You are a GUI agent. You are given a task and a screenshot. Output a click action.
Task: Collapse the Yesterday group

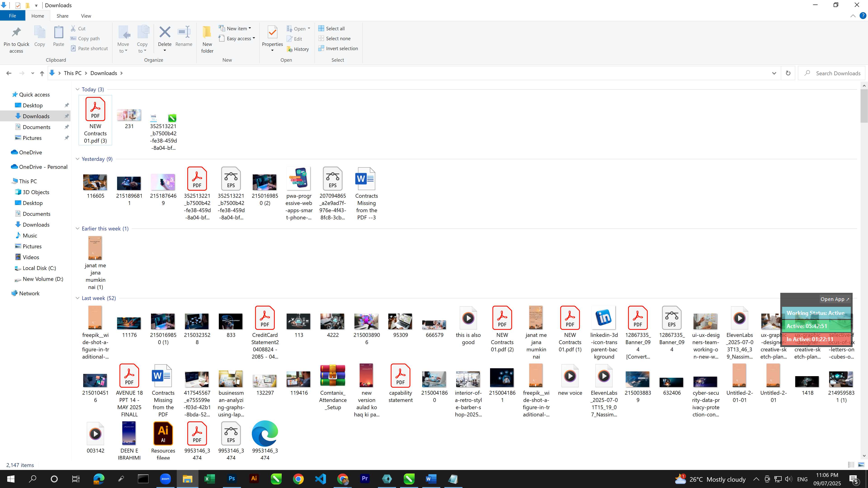[x=78, y=159]
